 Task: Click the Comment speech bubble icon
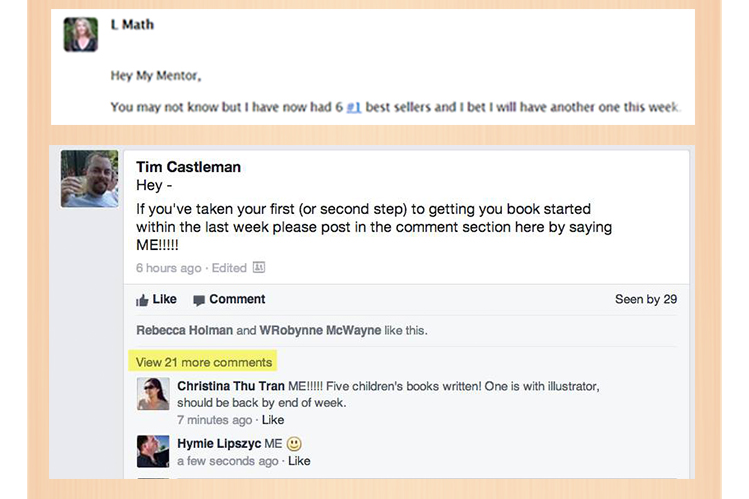pos(199,300)
